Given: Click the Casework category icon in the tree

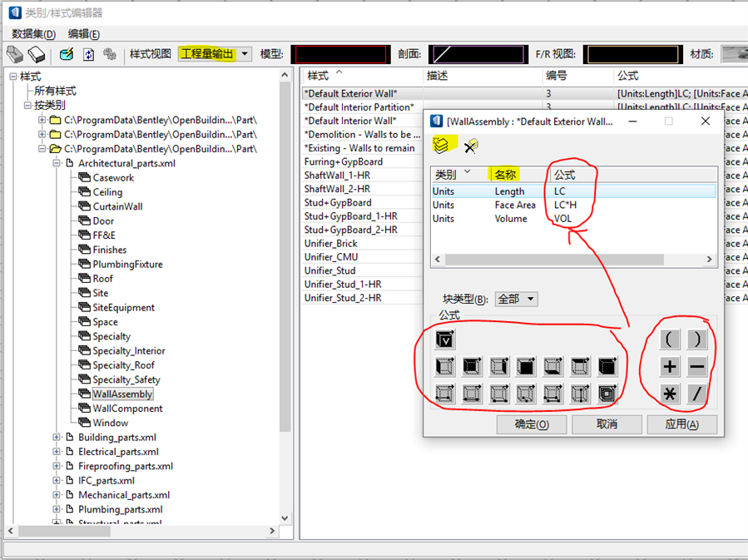Looking at the screenshot, I should pyautogui.click(x=84, y=177).
